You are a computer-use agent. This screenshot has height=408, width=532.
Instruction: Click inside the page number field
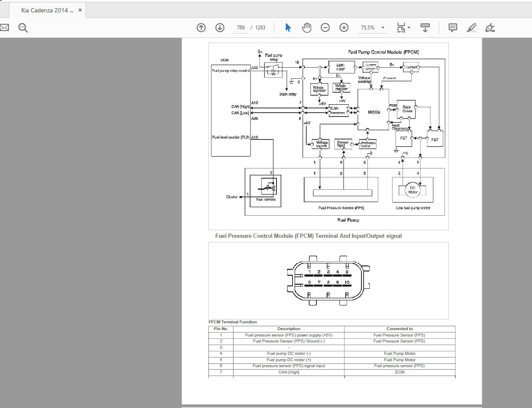click(240, 27)
